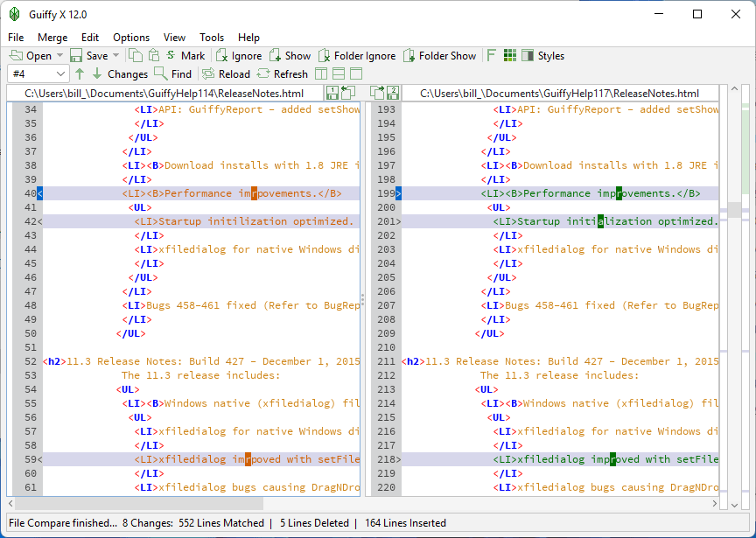Click the Folder Show button
Image resolution: width=756 pixels, height=538 pixels.
pos(440,56)
